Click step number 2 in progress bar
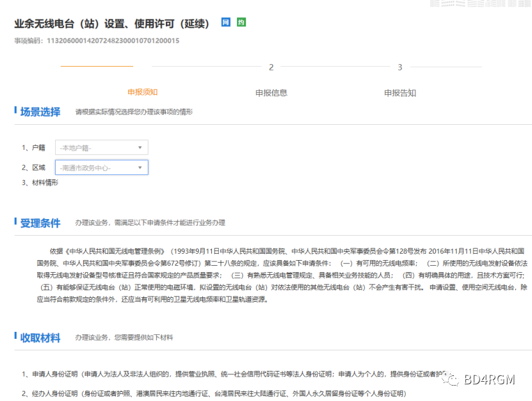Screen dimensions: 532x401 [x=271, y=67]
